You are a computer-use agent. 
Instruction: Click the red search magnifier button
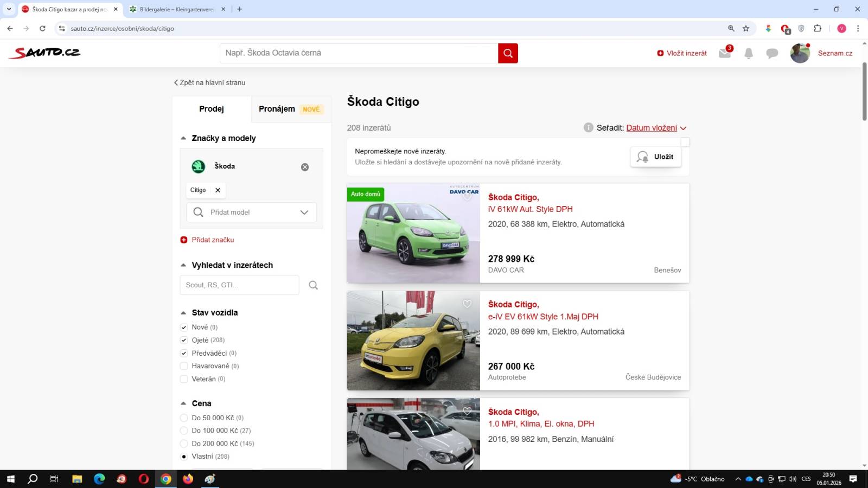coord(508,53)
